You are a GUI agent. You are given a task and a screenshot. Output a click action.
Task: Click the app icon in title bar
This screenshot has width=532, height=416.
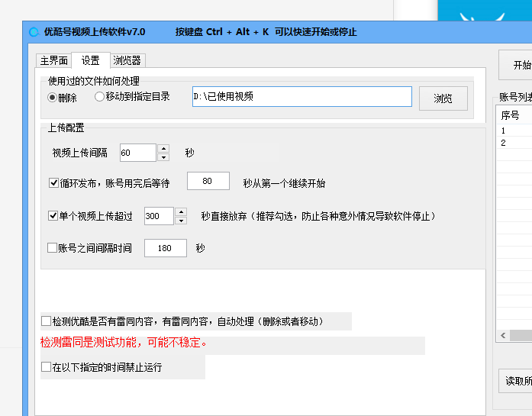coord(34,32)
